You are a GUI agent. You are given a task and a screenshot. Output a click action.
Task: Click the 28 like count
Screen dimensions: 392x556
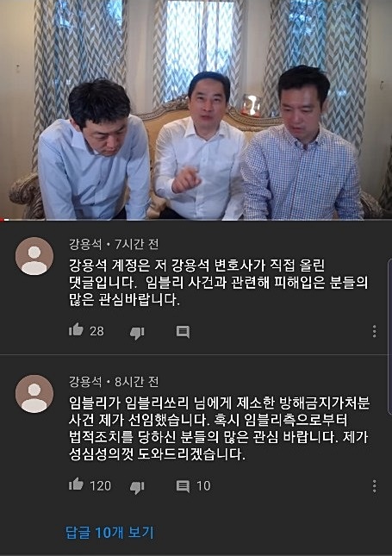tap(96, 331)
